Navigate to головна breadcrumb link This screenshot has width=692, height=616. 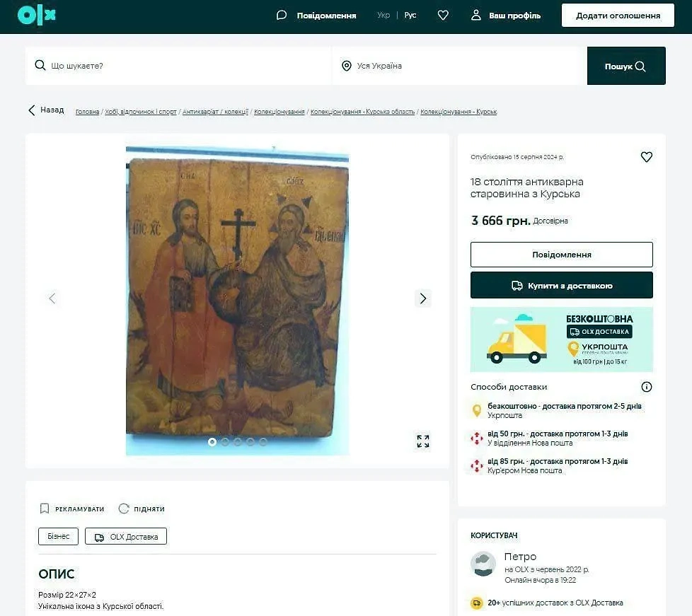(86, 111)
